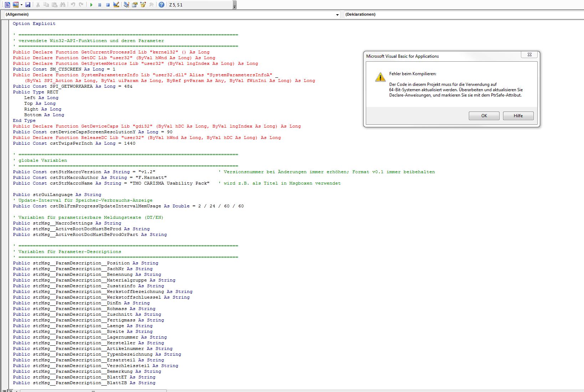Click the Cut scissors icon
This screenshot has height=392, width=584.
pyautogui.click(x=38, y=5)
